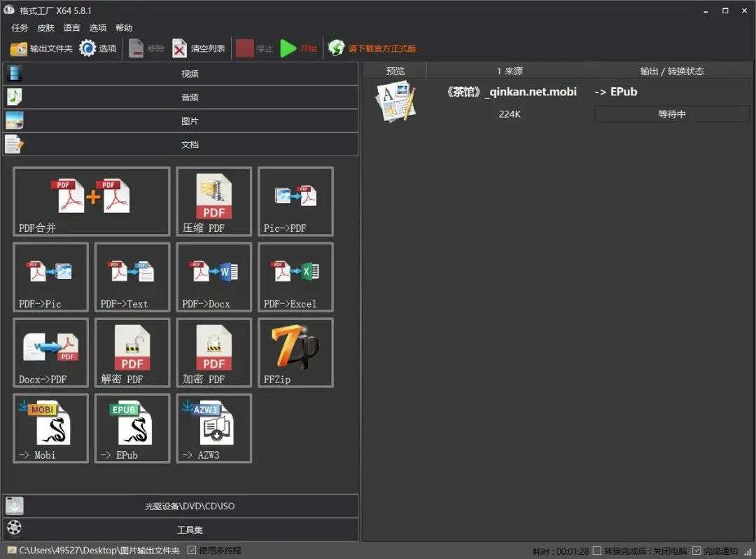Pick the -> AZW3 ebook converter

click(x=213, y=428)
